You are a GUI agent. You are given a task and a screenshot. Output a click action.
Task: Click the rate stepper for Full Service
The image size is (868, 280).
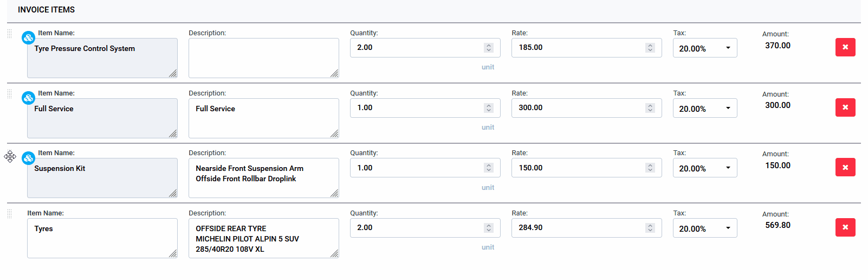click(x=650, y=108)
